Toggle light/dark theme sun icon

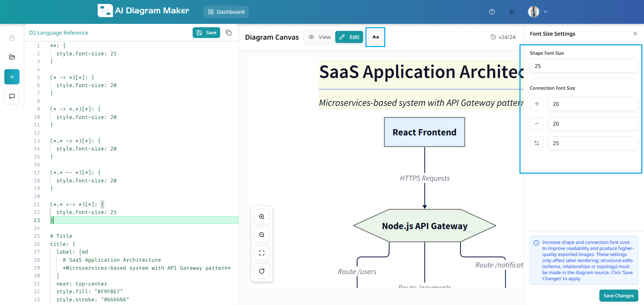point(511,12)
